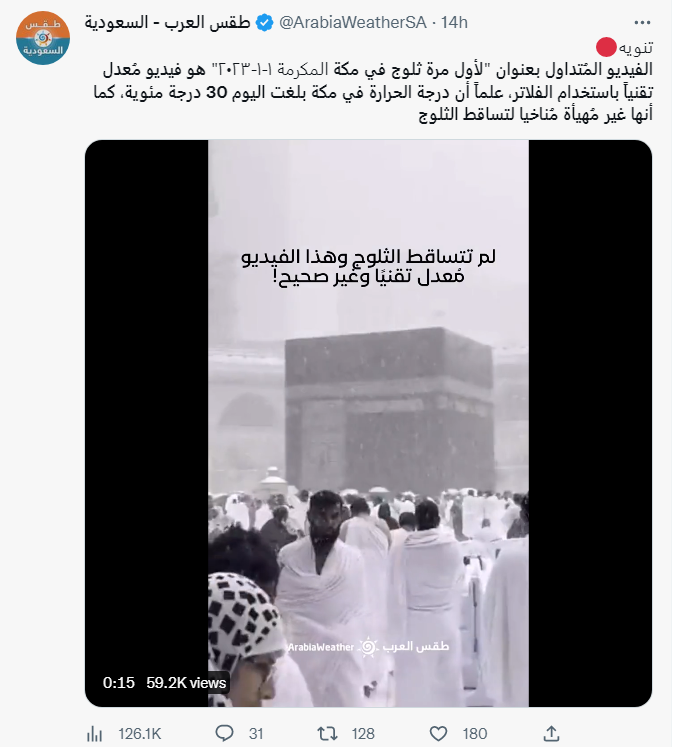View analytics bar chart icon
Screen dimensions: 685x747
tap(95, 734)
